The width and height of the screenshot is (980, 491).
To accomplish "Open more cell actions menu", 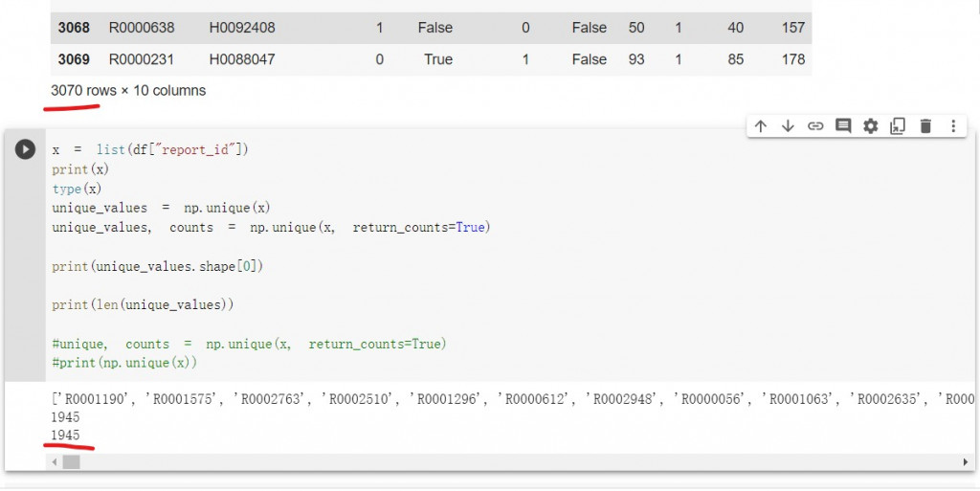I will pyautogui.click(x=953, y=126).
